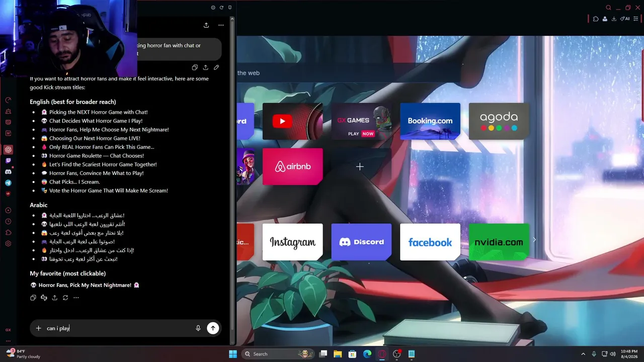Regenerate the ChatGPT response
This screenshot has height=362, width=644.
point(65,298)
